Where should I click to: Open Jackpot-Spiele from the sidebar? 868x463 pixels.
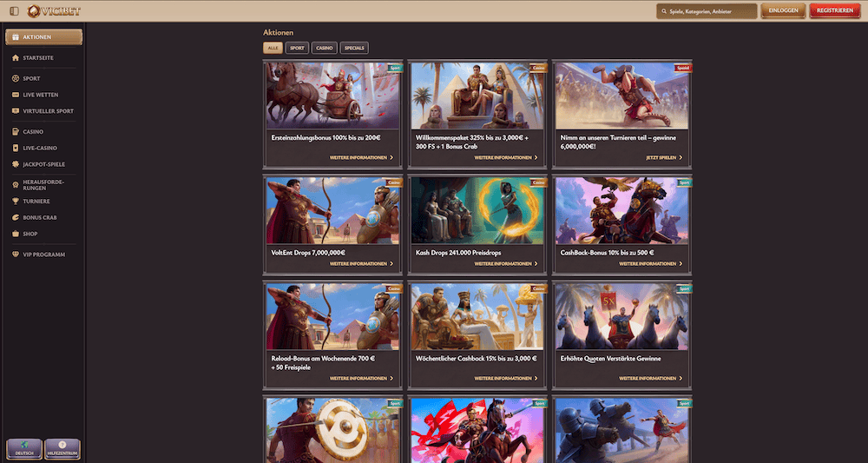(43, 164)
